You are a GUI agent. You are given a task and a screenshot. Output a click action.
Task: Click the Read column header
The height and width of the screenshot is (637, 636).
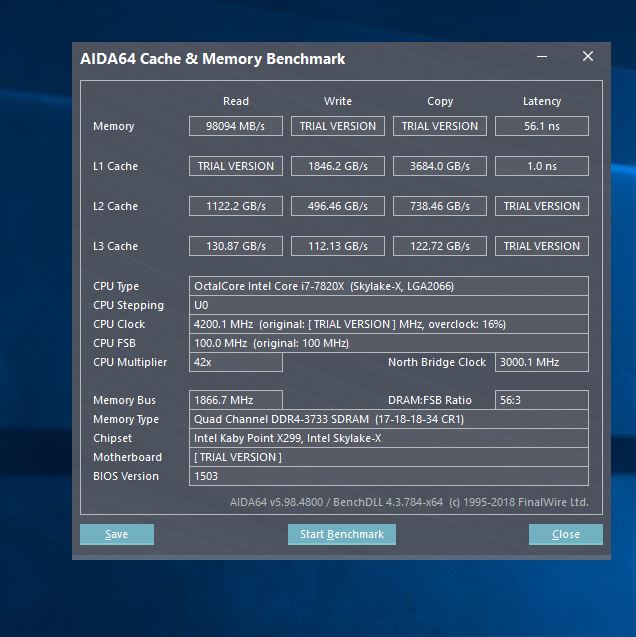pos(236,101)
